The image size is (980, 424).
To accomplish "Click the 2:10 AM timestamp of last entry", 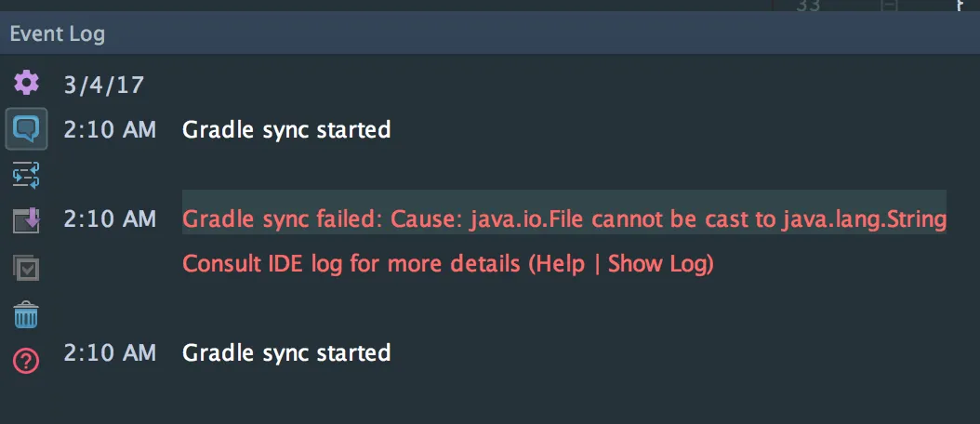I will coord(110,352).
